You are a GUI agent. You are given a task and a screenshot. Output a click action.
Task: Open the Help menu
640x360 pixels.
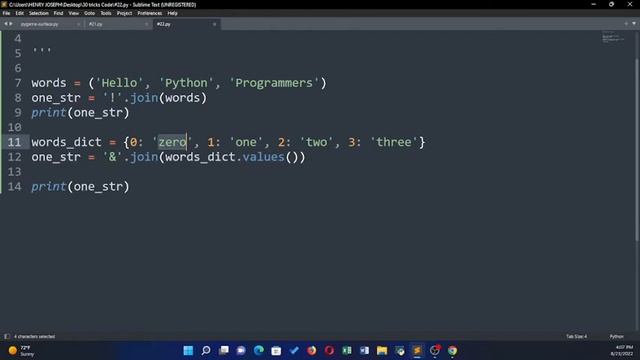point(172,13)
